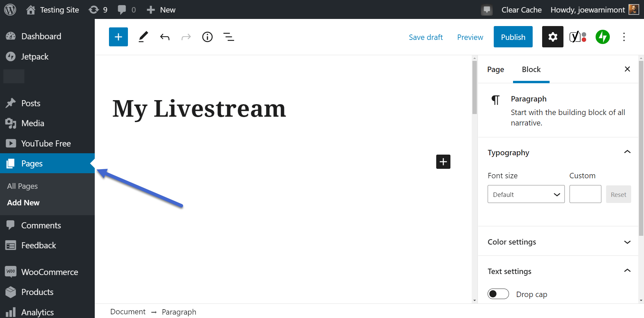
Task: Click Paragraph in breadcrumb footer
Action: pyautogui.click(x=179, y=312)
